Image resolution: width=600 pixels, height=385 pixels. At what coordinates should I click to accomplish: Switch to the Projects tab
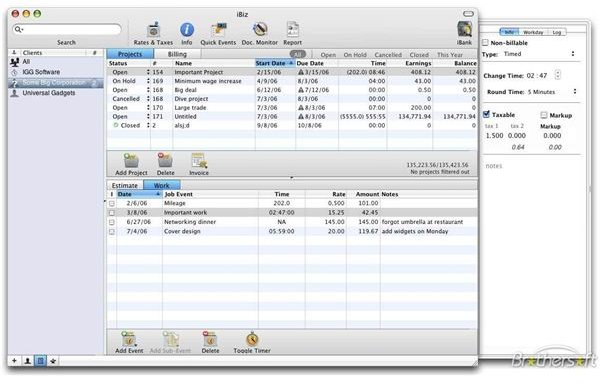pos(130,54)
